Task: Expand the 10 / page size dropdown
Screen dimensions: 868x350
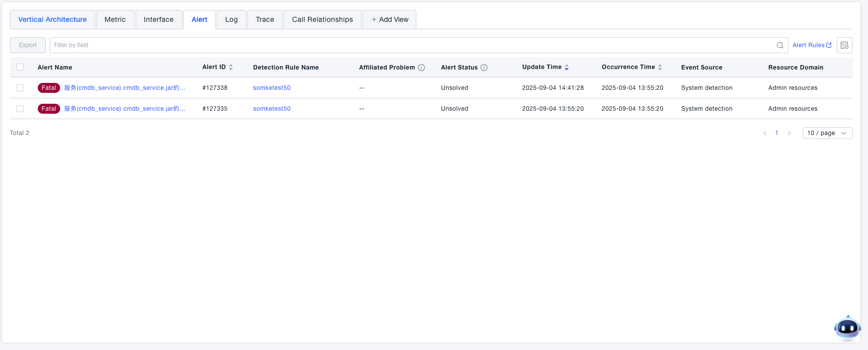Action: pos(827,133)
